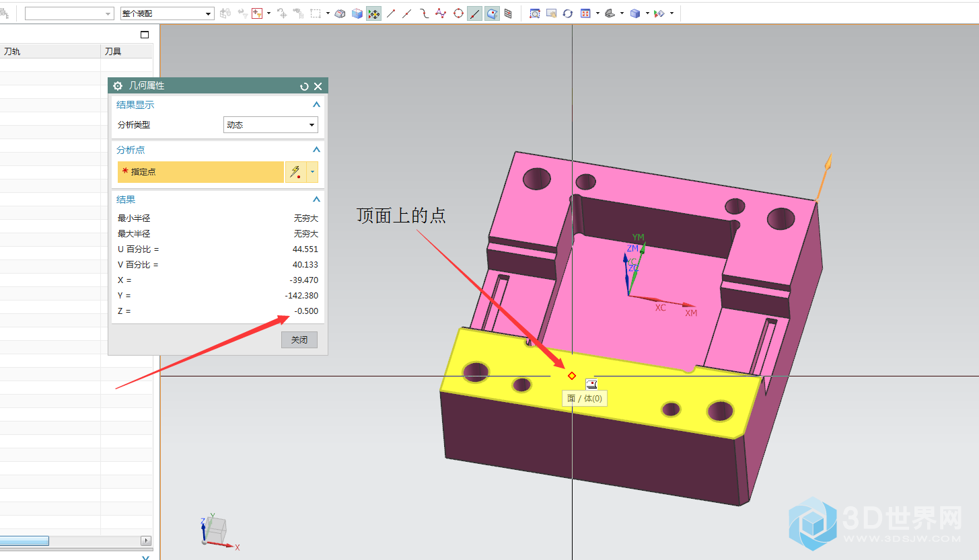Toggle the intersection point snap icon
The height and width of the screenshot is (560, 979).
point(441,13)
